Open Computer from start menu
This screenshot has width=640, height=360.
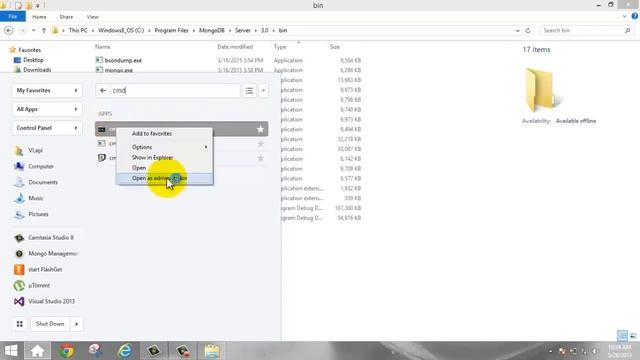pyautogui.click(x=33, y=167)
